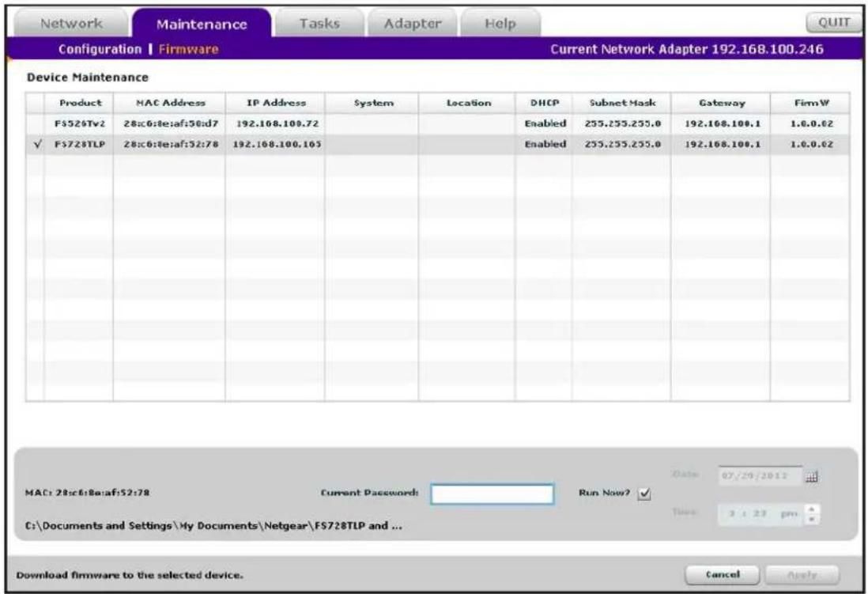Toggle the checkmark for FS728TLP row
Viewport: 868px width, 594px height.
coord(36,145)
